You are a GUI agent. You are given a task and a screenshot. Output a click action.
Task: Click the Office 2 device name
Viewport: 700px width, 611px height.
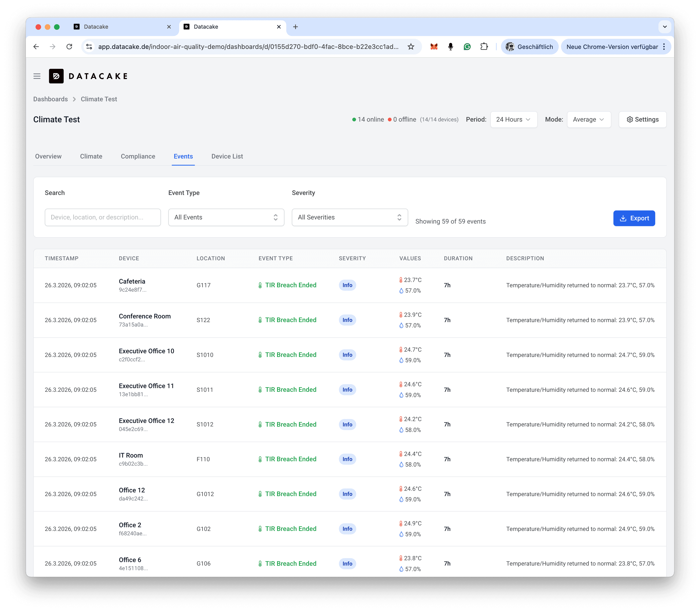[130, 525]
